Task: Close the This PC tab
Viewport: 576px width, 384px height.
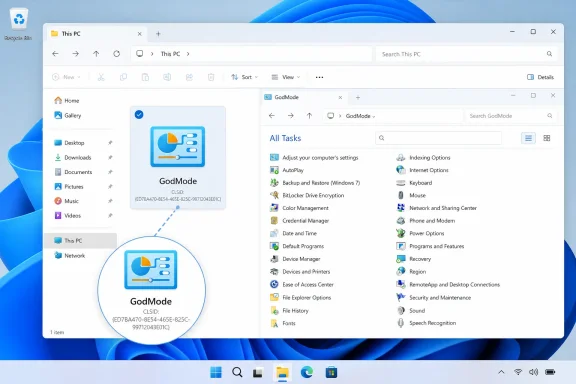Action: coord(140,34)
